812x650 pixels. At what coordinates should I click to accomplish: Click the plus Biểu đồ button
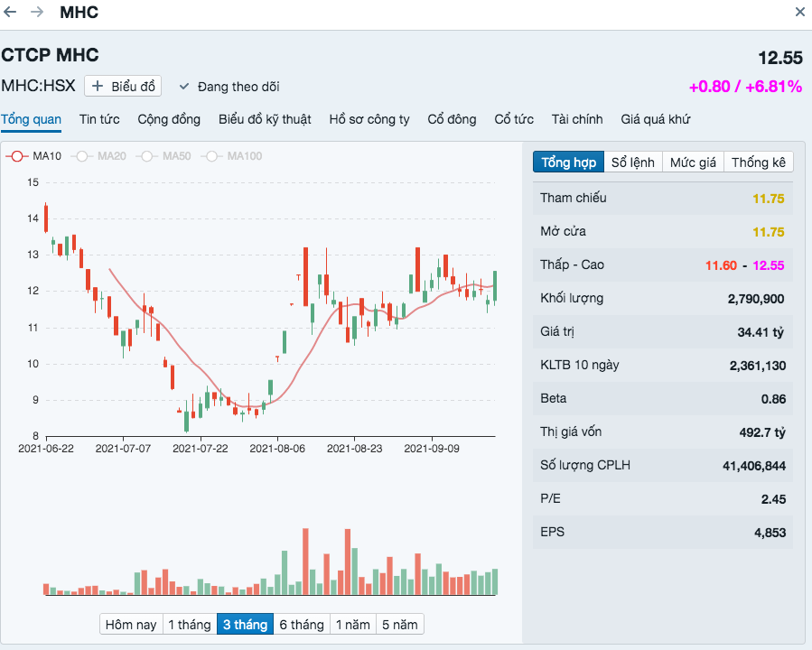pyautogui.click(x=124, y=87)
